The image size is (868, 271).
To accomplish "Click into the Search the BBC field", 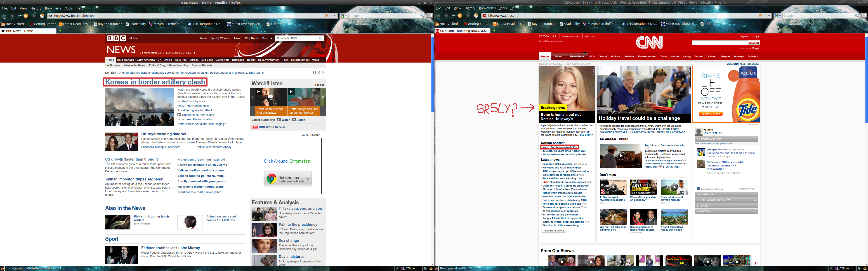I will point(297,38).
